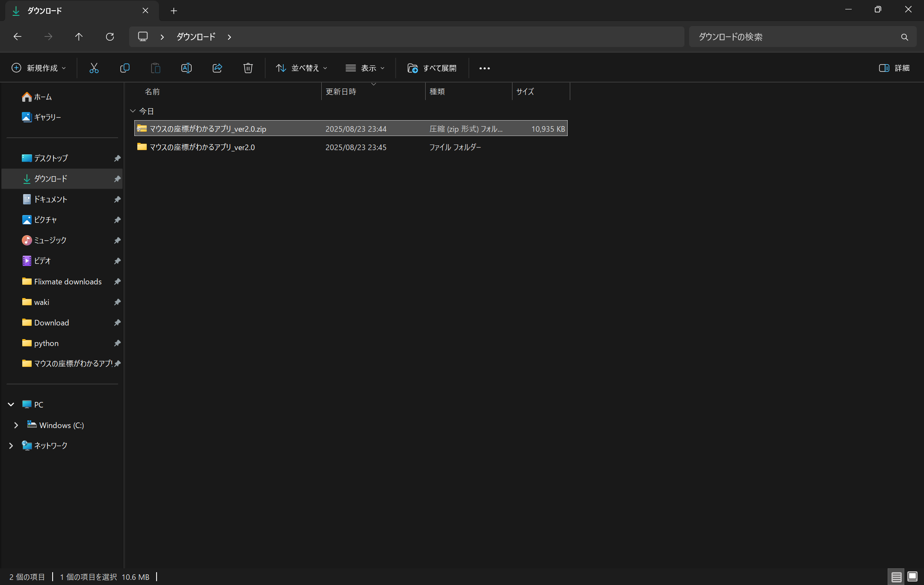Click the Cut scissors icon

(x=94, y=68)
